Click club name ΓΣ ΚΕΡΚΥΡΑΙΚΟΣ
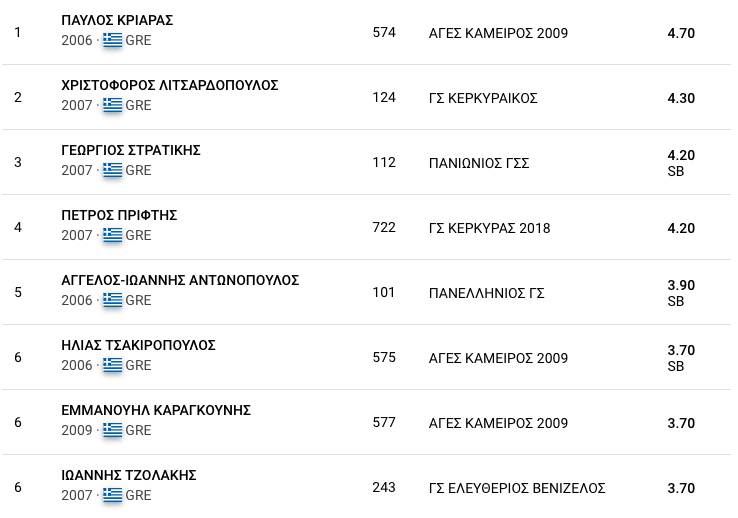Viewport: 738px width, 518px height. coord(482,98)
